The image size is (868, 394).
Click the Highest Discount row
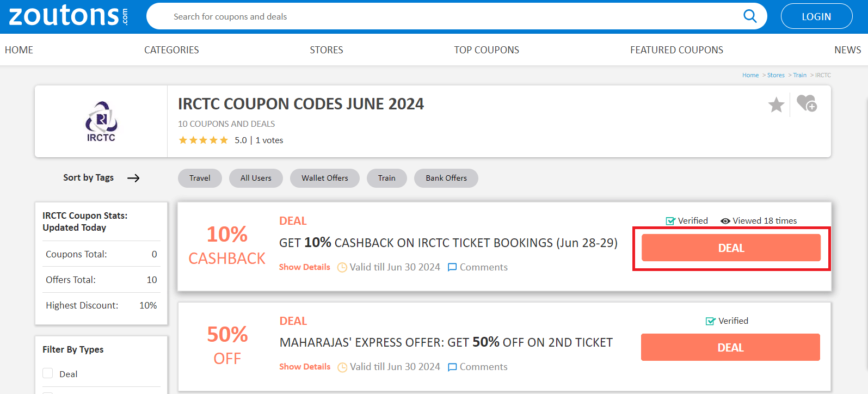101,305
